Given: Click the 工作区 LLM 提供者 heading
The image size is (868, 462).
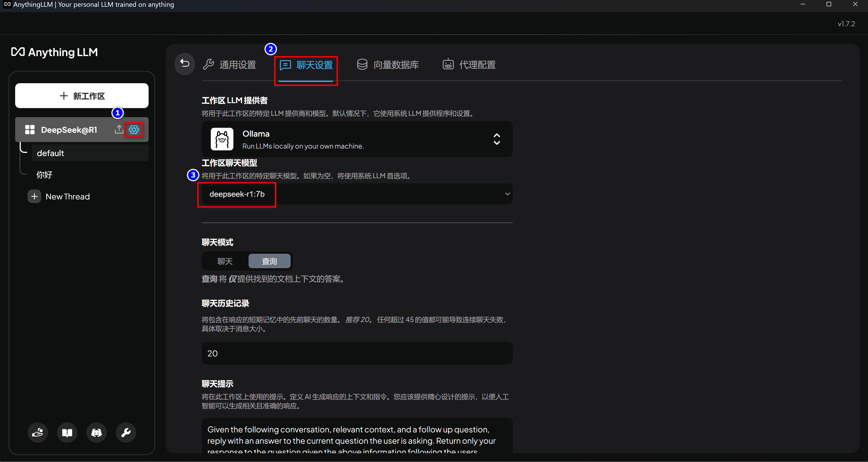Looking at the screenshot, I should point(235,100).
